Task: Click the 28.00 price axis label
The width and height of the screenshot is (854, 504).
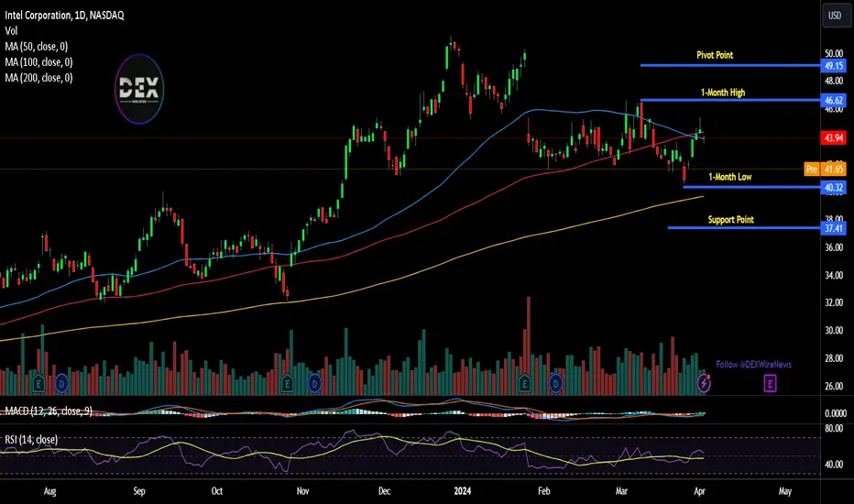Action: click(x=834, y=358)
